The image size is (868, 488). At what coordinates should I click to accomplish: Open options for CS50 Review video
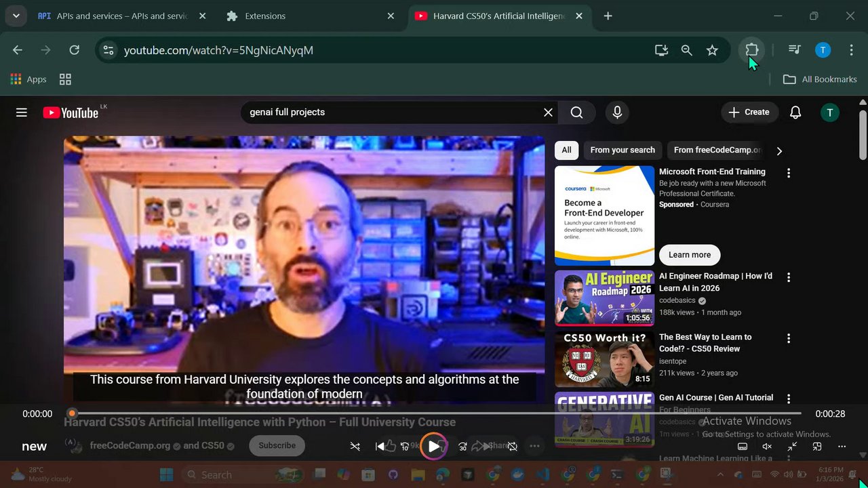tap(788, 338)
